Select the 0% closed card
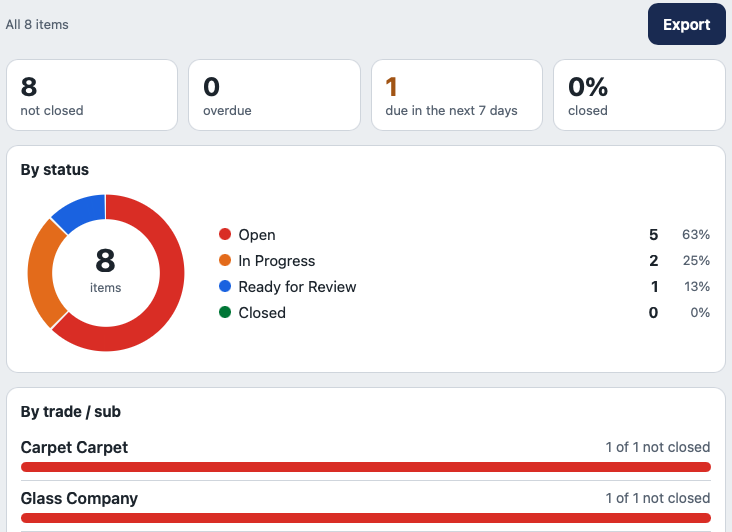This screenshot has width=732, height=532. coord(639,95)
